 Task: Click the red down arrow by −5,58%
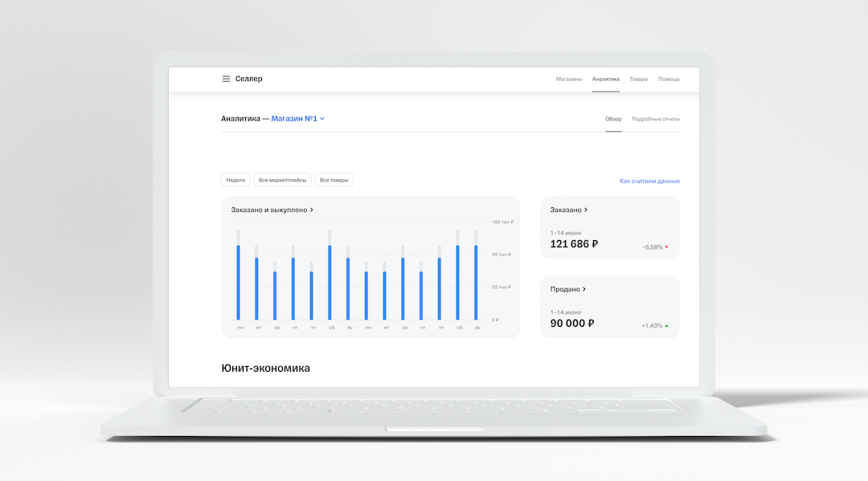click(x=666, y=247)
